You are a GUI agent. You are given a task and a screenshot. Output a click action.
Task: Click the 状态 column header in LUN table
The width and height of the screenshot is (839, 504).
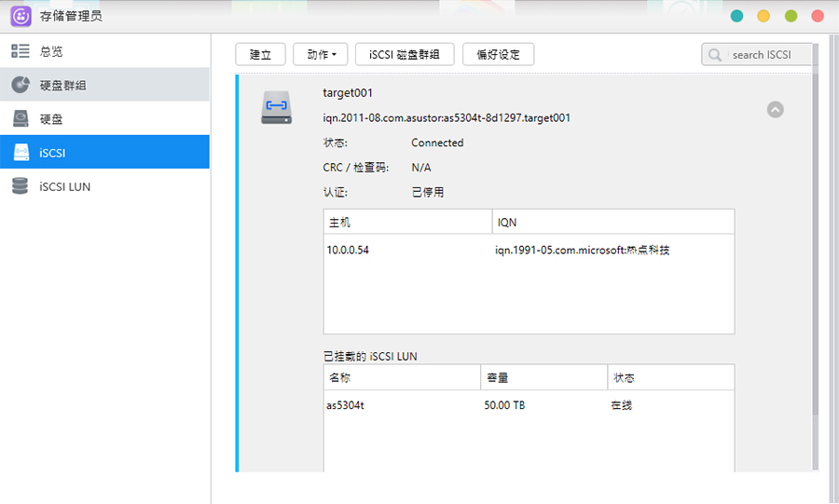coord(671,377)
